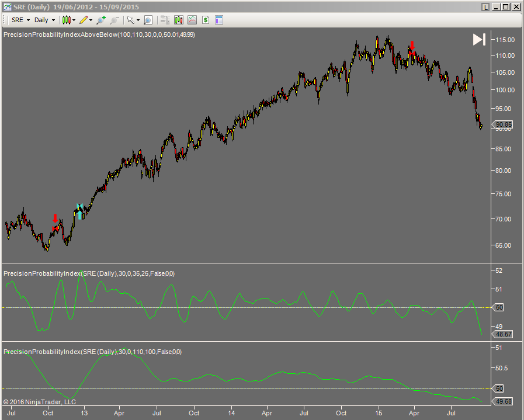Open the chart properties sheet icon
The image size is (524, 420).
coord(219,20)
